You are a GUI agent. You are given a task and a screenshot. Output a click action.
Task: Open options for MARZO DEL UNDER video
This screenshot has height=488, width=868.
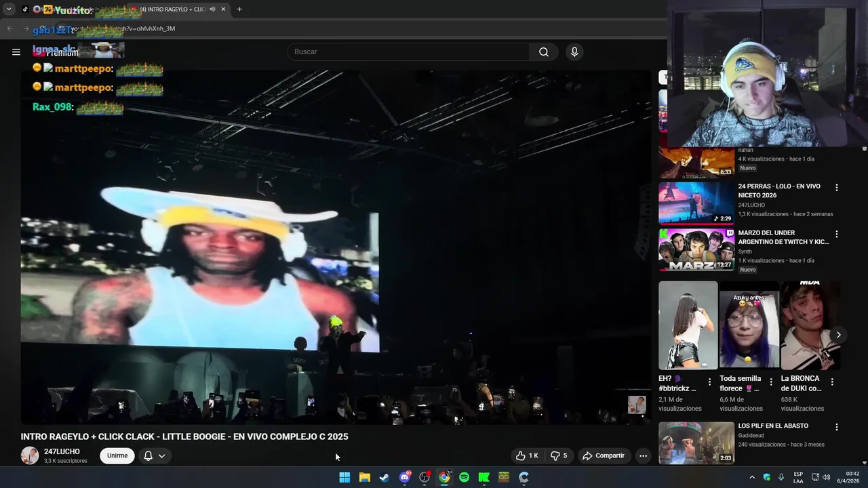click(x=836, y=234)
